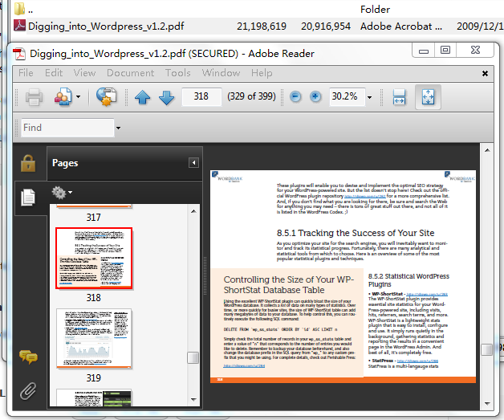Image resolution: width=504 pixels, height=420 pixels.
Task: Open the WordPress plugin repository link
Action: [x=365, y=196]
